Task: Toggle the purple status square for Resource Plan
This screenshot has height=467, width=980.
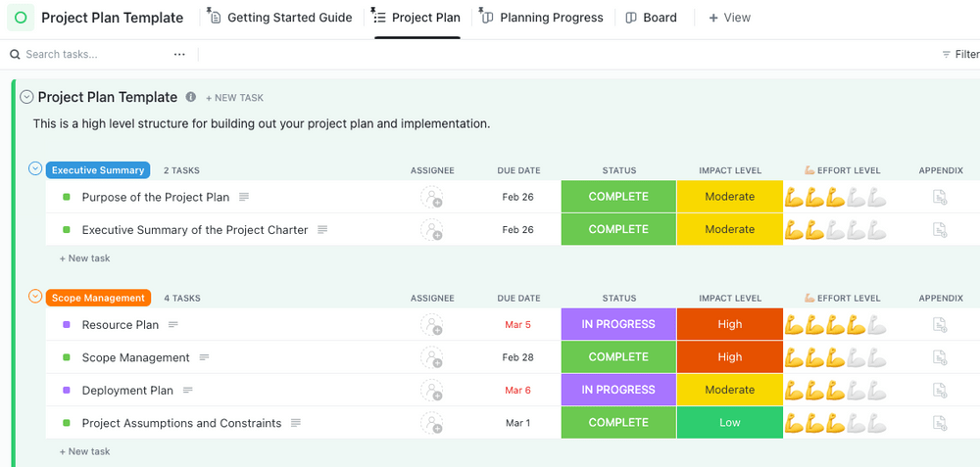Action: (67, 325)
